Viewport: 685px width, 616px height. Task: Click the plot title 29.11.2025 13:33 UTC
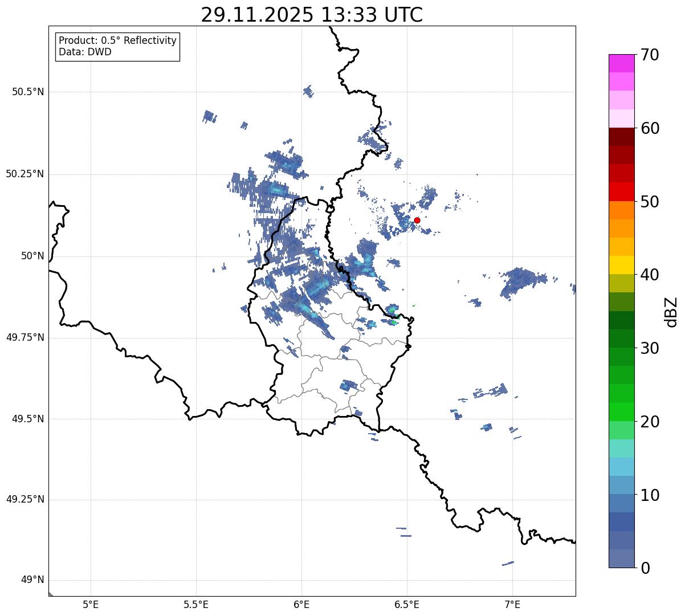(312, 15)
